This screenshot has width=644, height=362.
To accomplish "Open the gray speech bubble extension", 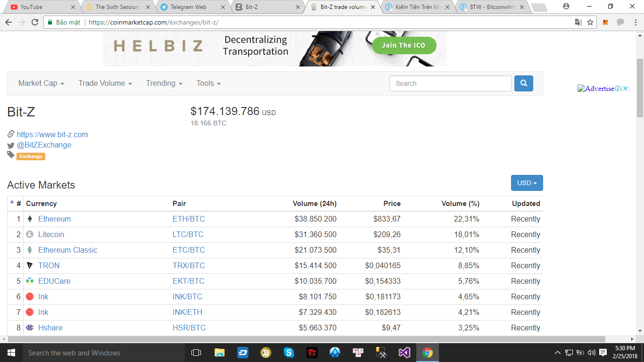I will (620, 22).
